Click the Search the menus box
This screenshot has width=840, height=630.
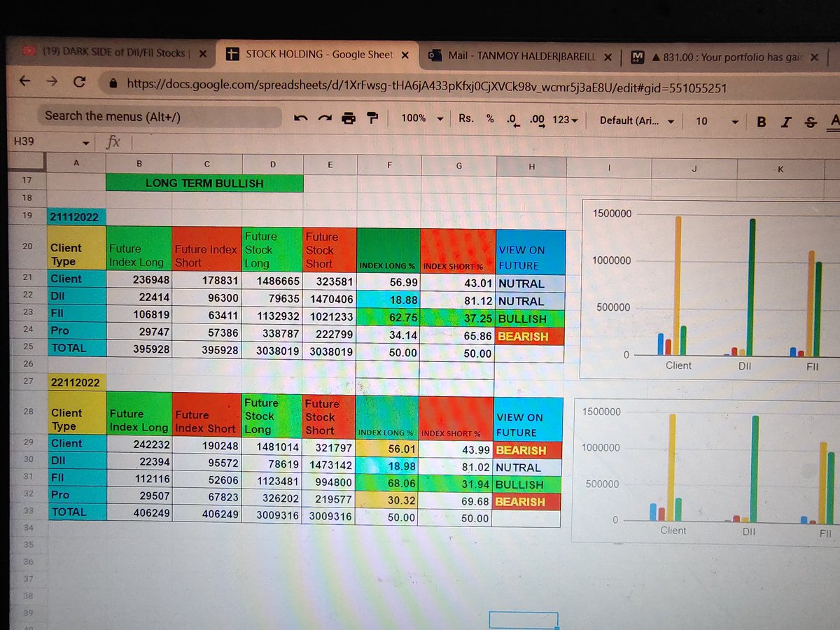click(x=161, y=116)
